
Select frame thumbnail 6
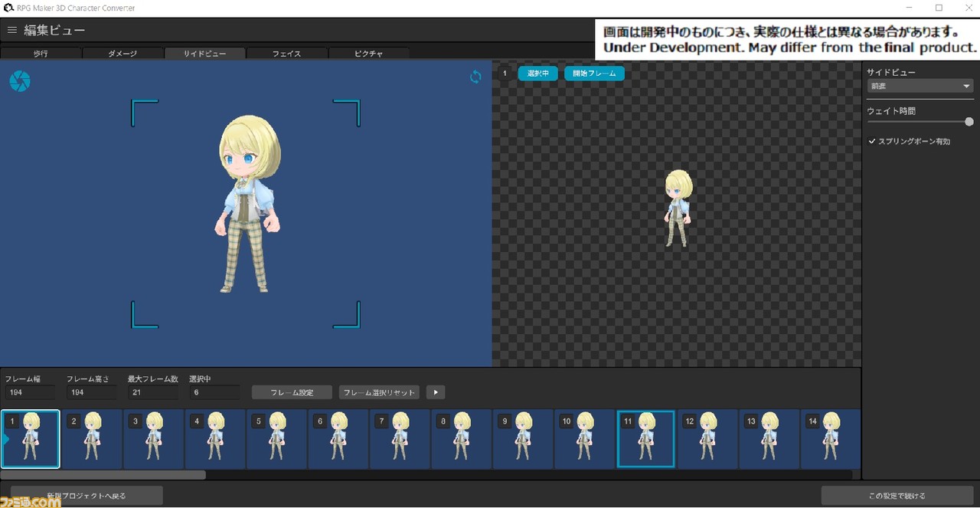point(338,439)
